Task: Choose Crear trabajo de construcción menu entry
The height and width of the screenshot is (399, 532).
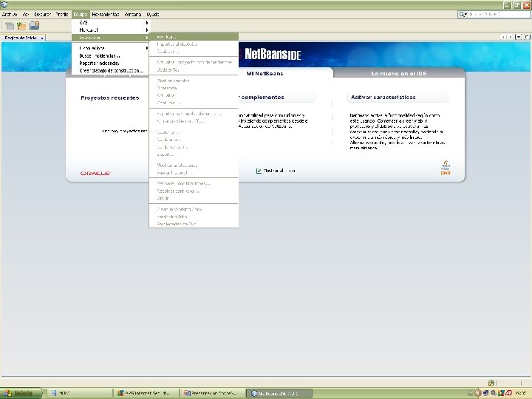Action: [x=111, y=71]
